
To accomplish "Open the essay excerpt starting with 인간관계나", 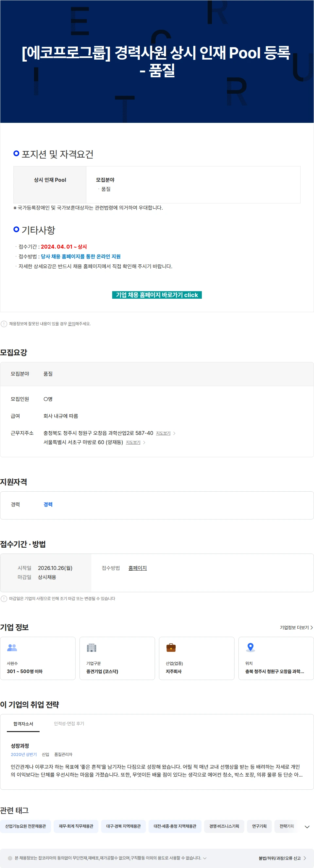I will click(x=157, y=771).
